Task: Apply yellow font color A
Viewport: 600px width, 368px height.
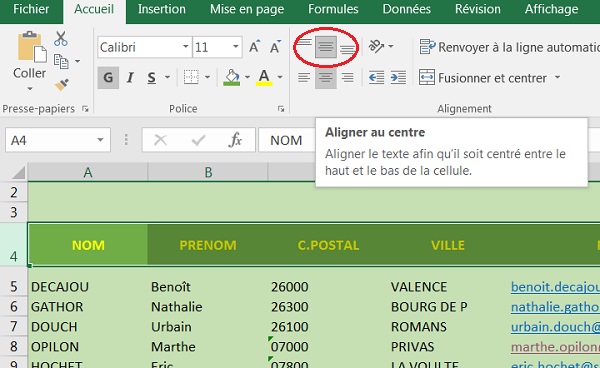Action: point(264,78)
